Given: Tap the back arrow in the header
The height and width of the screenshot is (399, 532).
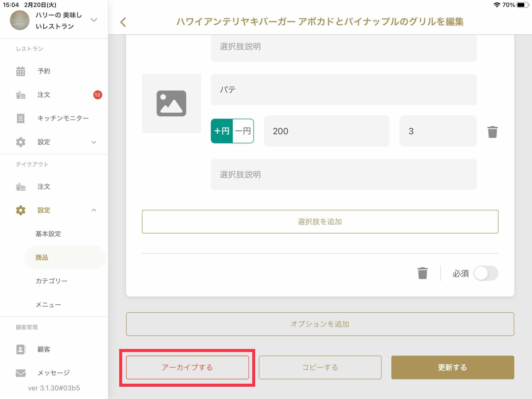Looking at the screenshot, I should [123, 22].
